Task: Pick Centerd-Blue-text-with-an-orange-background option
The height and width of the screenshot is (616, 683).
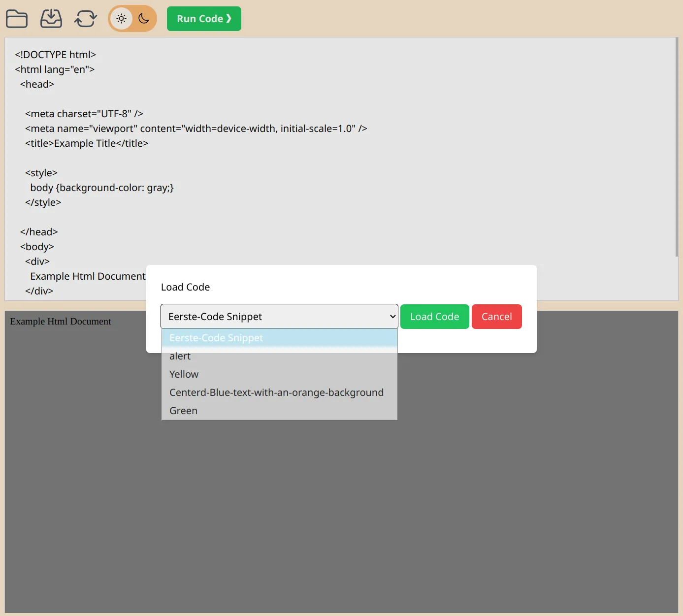Action: tap(279, 392)
